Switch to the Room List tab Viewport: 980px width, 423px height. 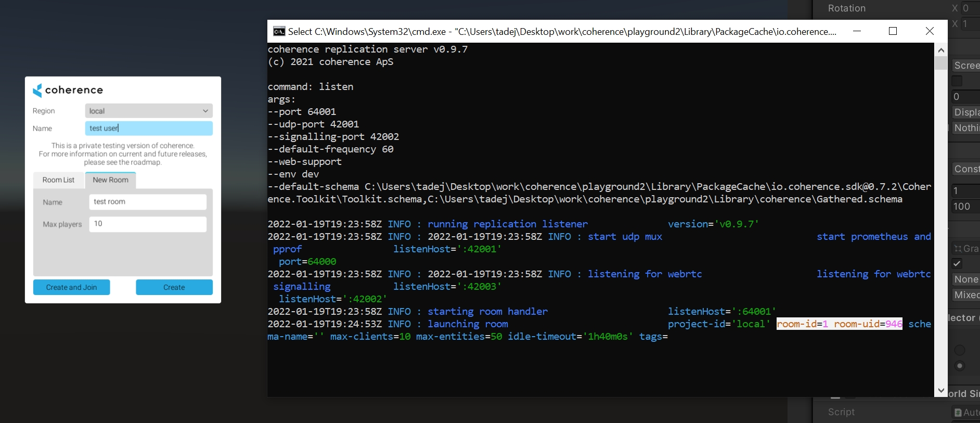[x=58, y=180]
